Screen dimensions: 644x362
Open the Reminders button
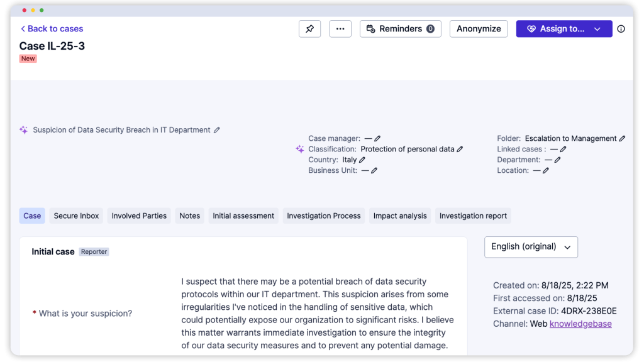tap(400, 29)
